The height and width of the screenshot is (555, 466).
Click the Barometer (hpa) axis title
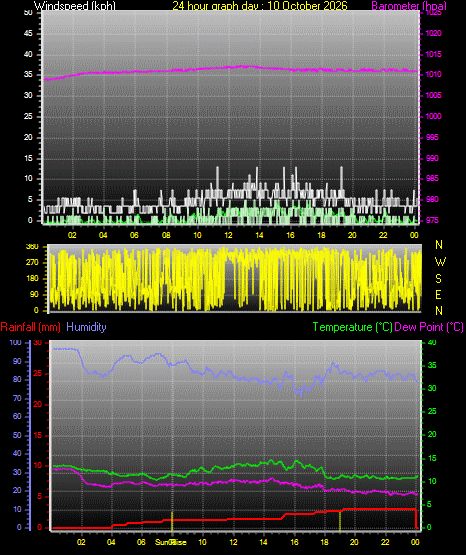point(409,6)
